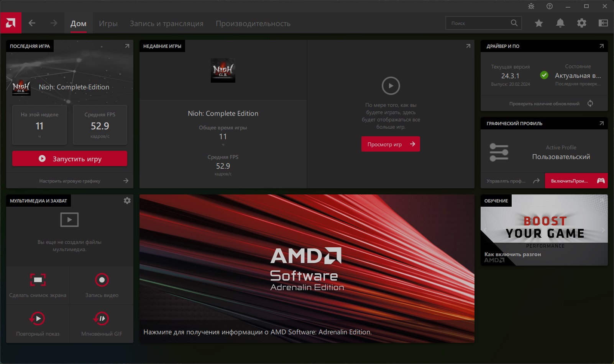Viewport: 614px width, 364px height.
Task: Expand the Графический профиль panel arrow
Action: point(602,123)
